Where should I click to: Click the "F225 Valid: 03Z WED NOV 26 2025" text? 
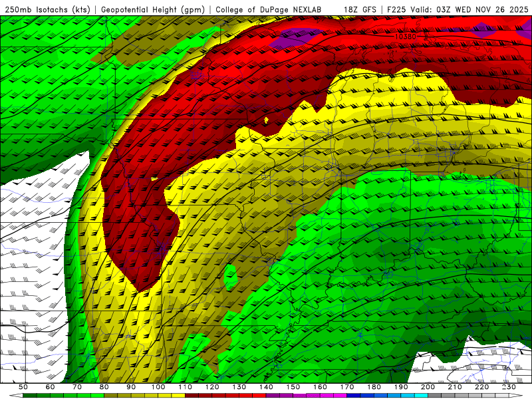point(458,10)
